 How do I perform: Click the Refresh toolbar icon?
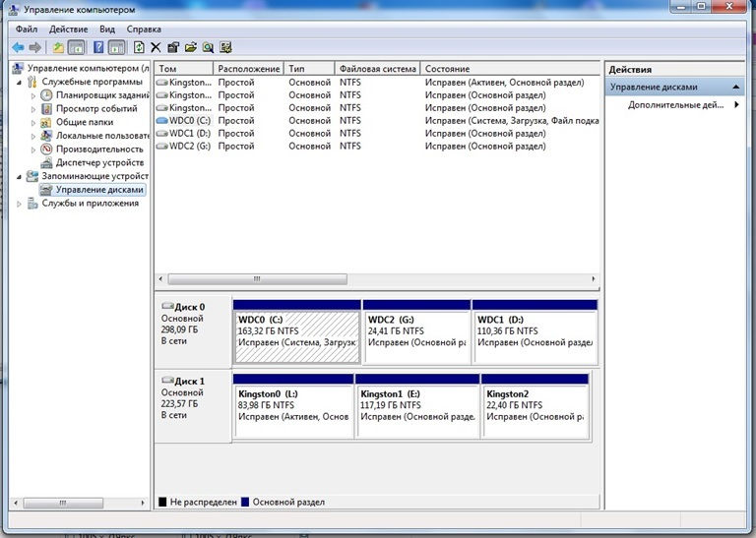click(x=139, y=47)
